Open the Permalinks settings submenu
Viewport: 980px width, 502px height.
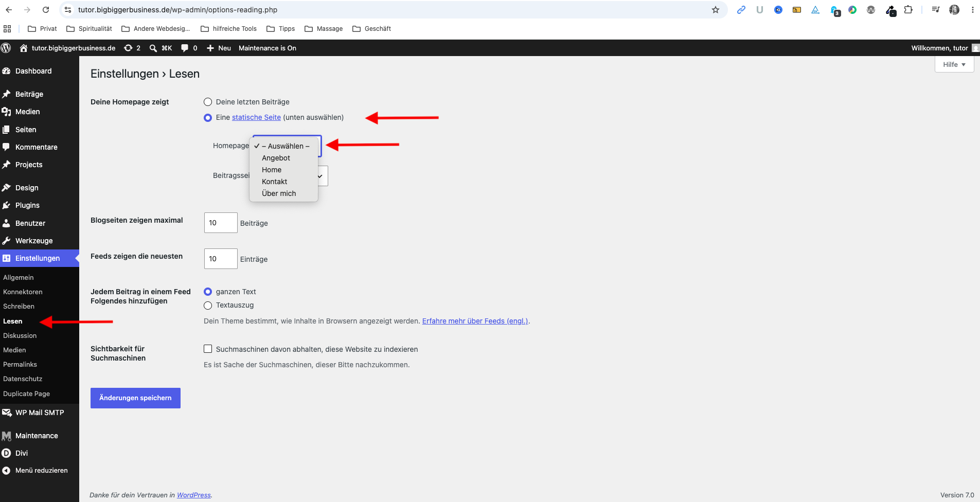[20, 364]
